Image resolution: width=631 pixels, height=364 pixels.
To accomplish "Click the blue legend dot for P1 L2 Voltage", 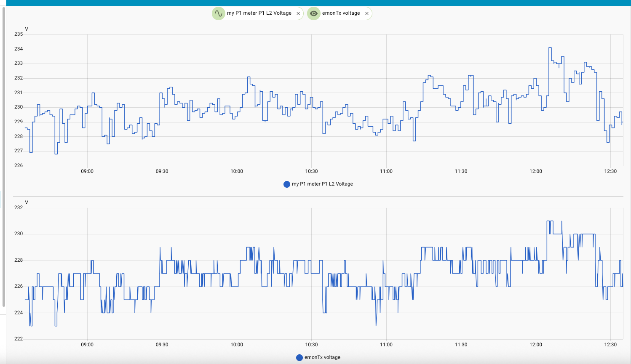I will [287, 184].
